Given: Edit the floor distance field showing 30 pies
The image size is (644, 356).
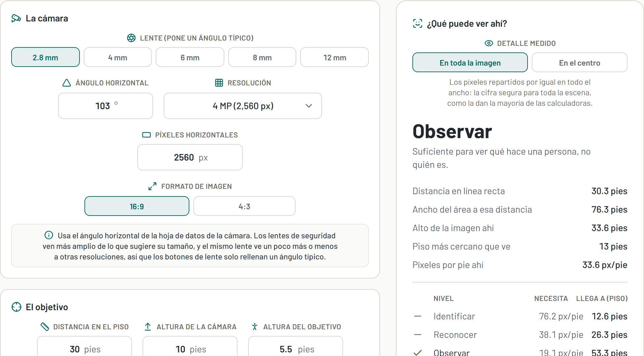Looking at the screenshot, I should coord(84,346).
